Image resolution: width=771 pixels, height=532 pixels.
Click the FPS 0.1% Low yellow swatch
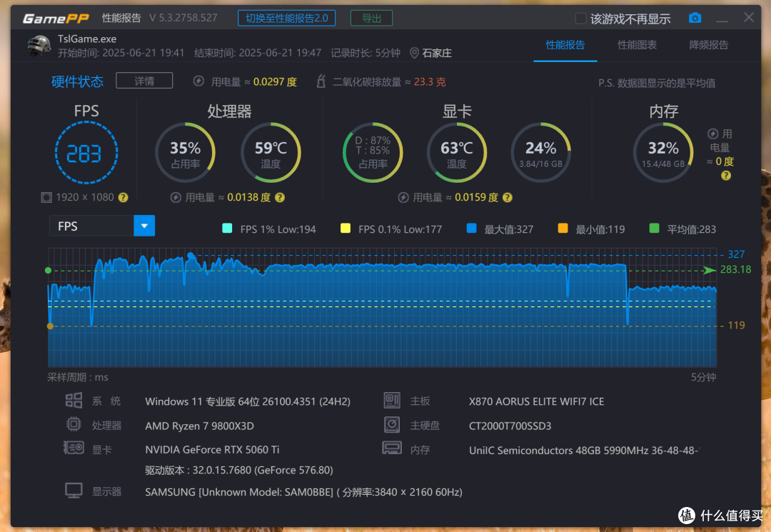click(x=346, y=228)
